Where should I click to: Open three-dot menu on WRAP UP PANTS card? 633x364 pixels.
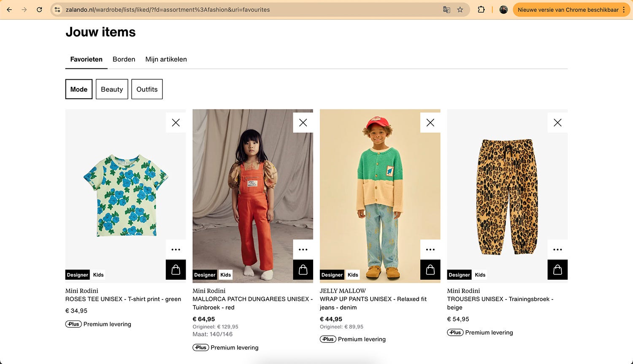click(430, 250)
